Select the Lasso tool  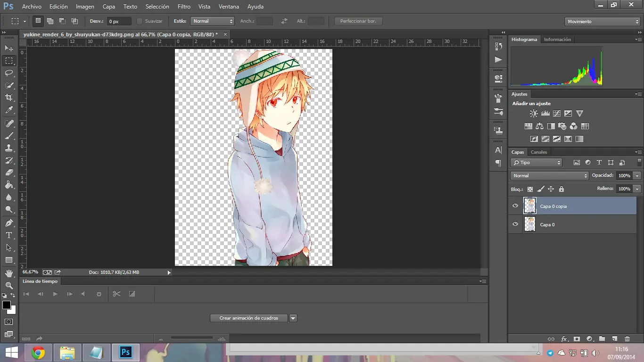[9, 73]
